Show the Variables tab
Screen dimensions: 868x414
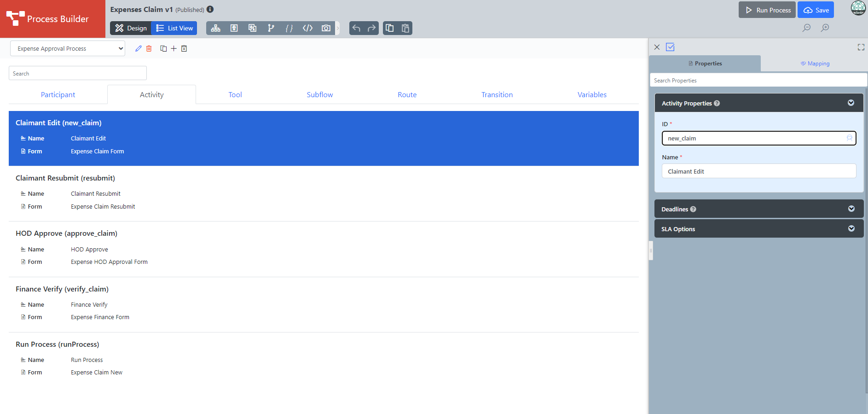[x=592, y=95]
